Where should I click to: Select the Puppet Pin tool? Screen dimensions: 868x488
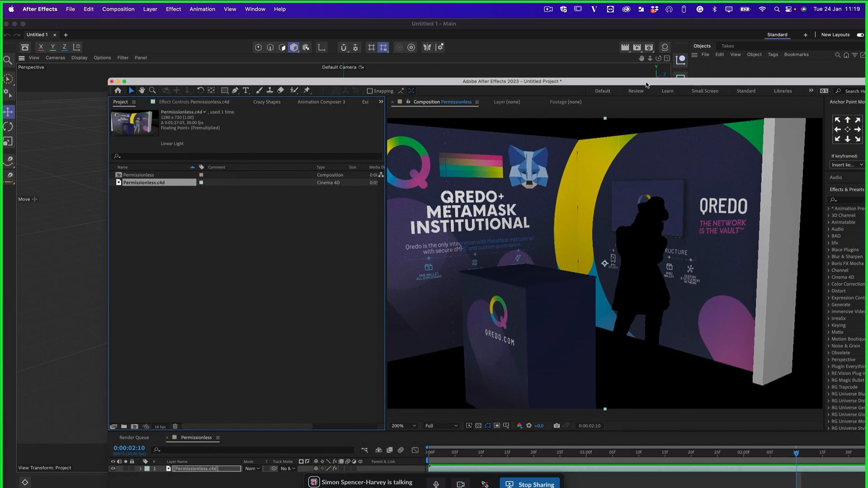click(307, 90)
